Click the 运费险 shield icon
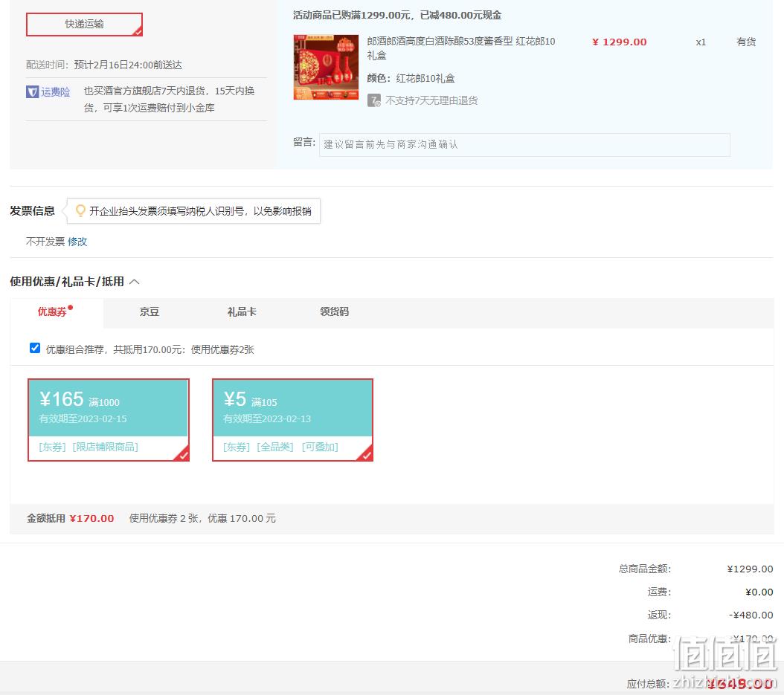Screen dimensions: 784x695 tap(33, 92)
